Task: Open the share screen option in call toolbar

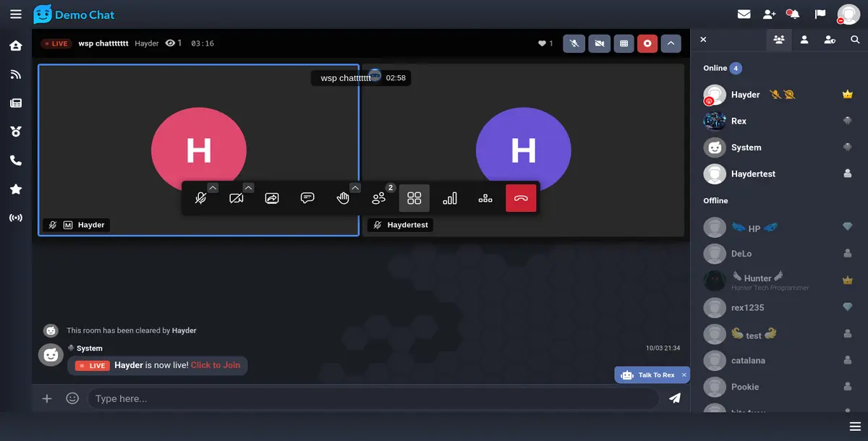Action: click(x=272, y=198)
